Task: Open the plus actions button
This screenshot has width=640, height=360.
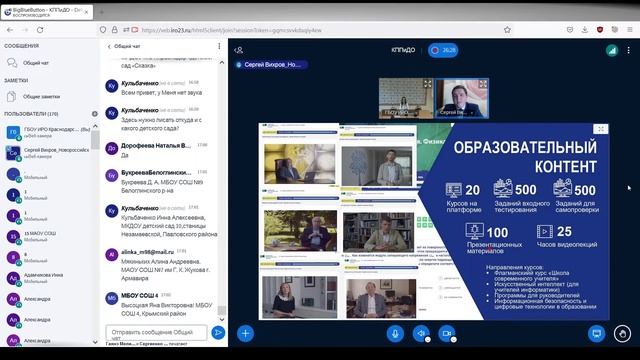Action: (245, 333)
